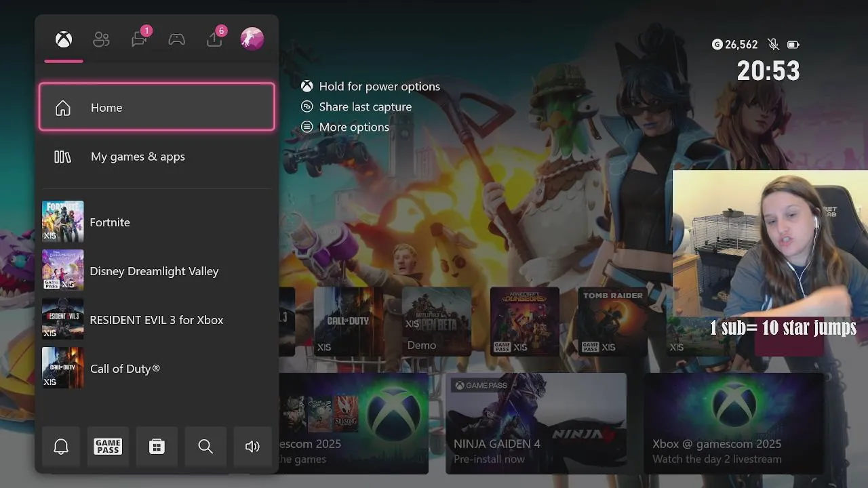The height and width of the screenshot is (488, 868).
Task: Launch RESIDENT EVIL 3 for Xbox
Action: click(157, 319)
